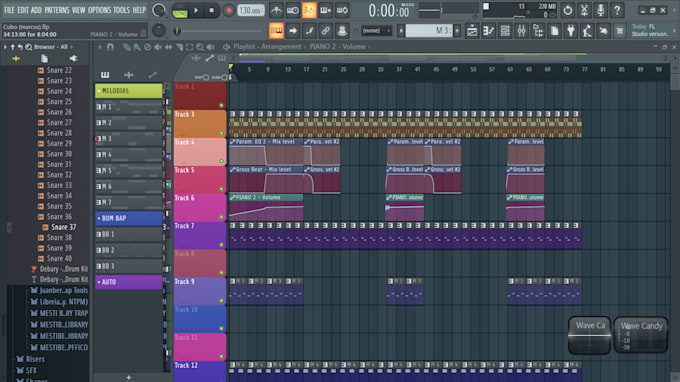This screenshot has height=382, width=680.
Task: Open the project picker document icon
Action: pyautogui.click(x=554, y=31)
